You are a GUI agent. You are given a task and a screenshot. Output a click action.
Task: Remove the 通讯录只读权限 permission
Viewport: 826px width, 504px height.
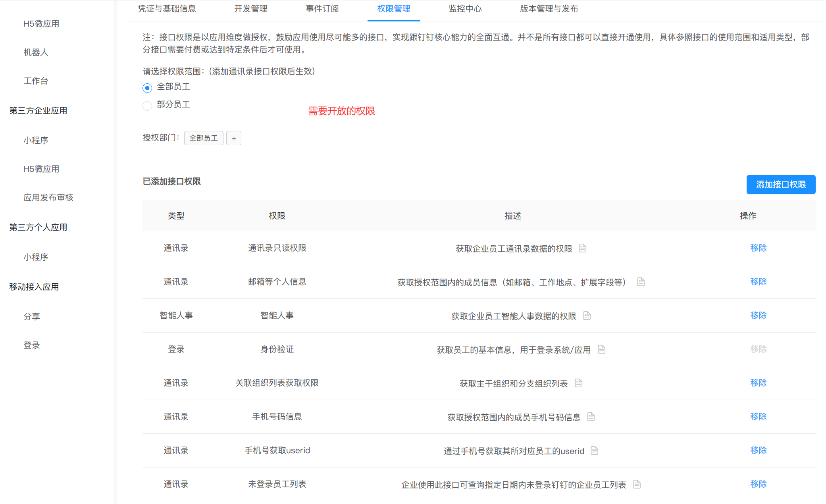click(x=758, y=248)
